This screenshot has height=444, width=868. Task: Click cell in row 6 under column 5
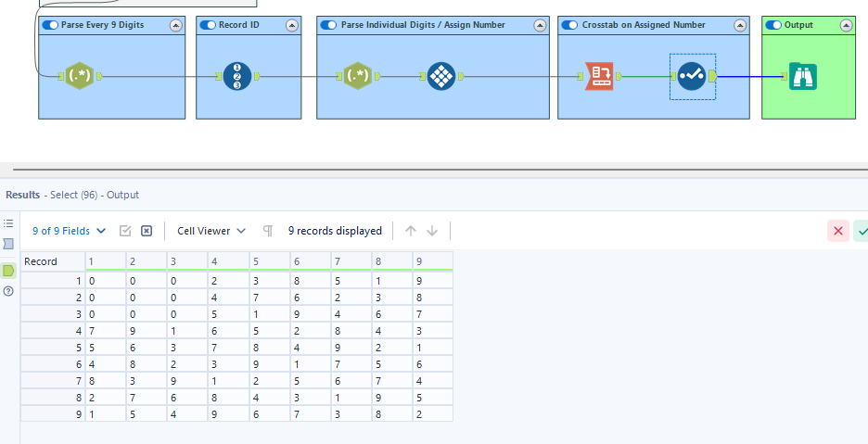pos(270,363)
